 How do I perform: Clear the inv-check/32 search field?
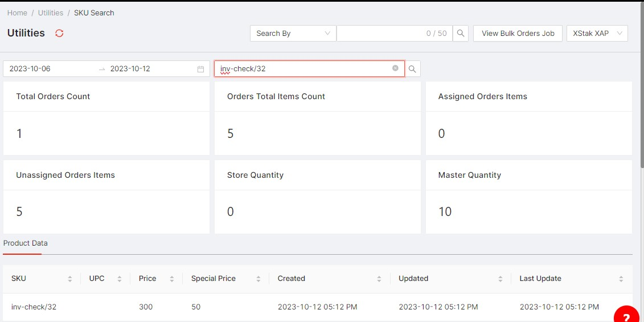coord(395,68)
